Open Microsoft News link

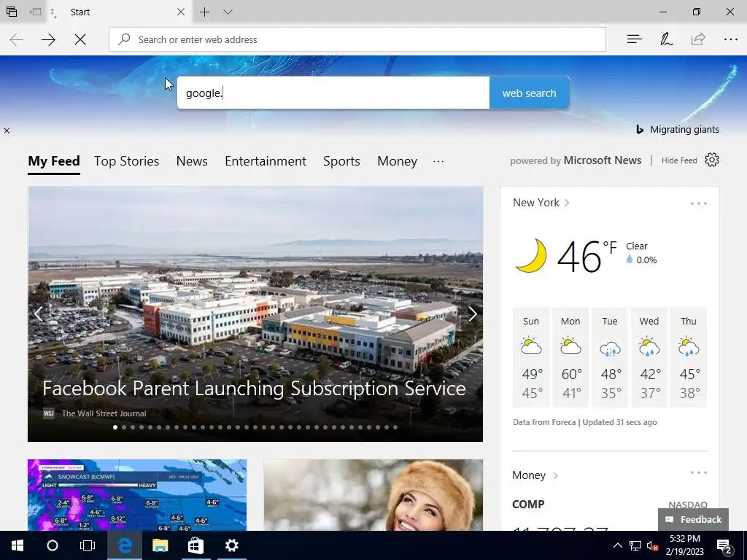pos(602,160)
